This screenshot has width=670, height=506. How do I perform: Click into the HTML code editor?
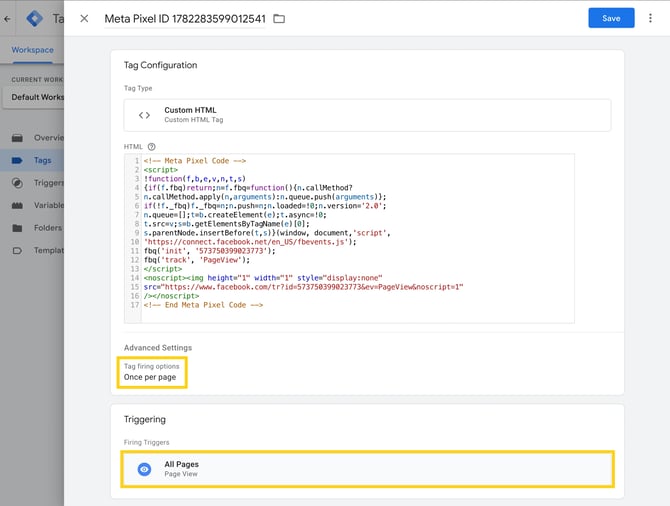(349, 238)
